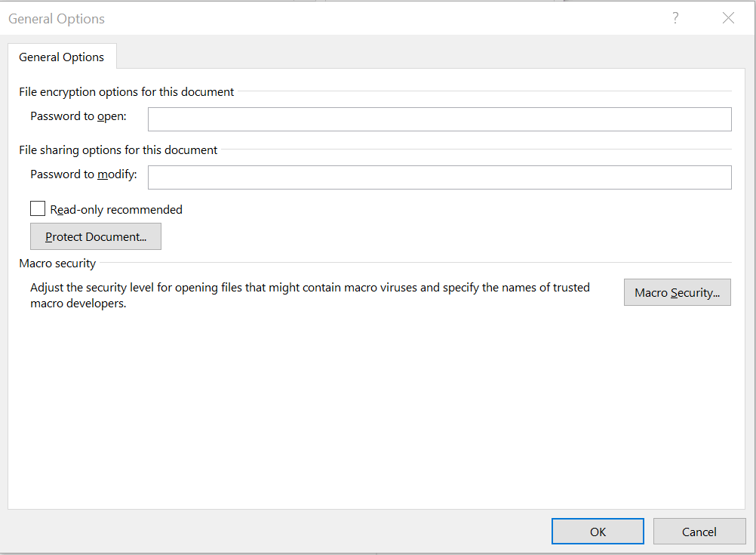Select the file sharing password input
The width and height of the screenshot is (756, 555).
click(x=439, y=177)
